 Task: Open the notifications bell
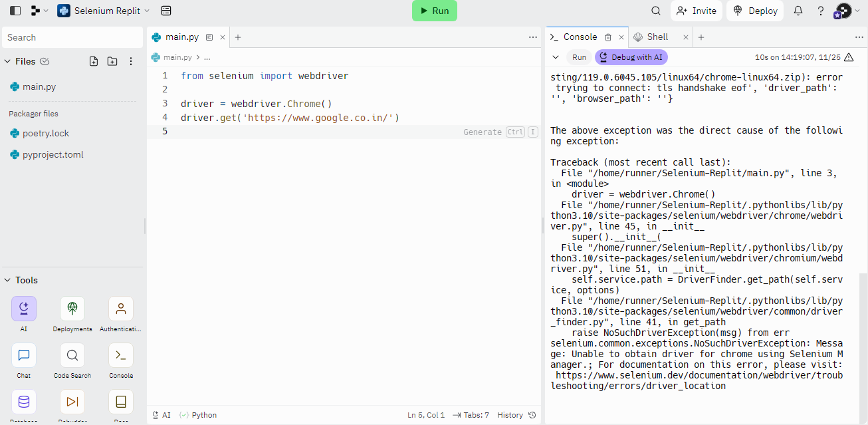tap(798, 11)
